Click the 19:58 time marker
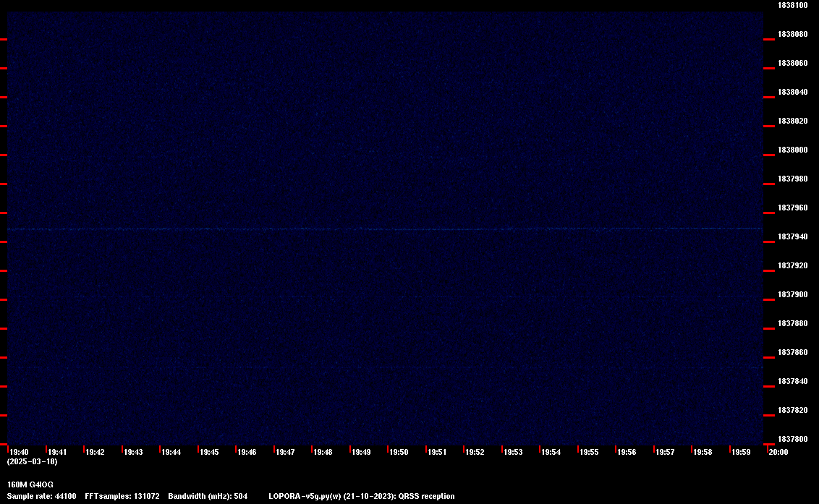Image resolution: width=819 pixels, height=504 pixels. pos(703,452)
